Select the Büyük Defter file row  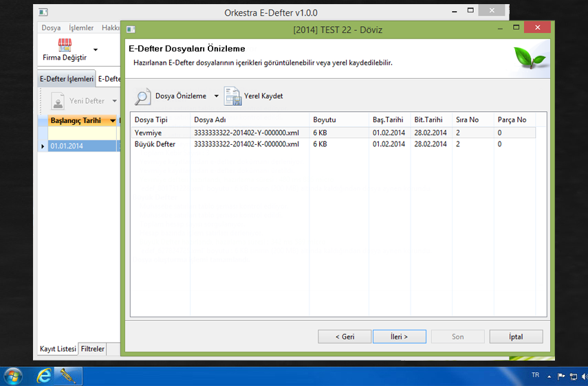coord(155,144)
